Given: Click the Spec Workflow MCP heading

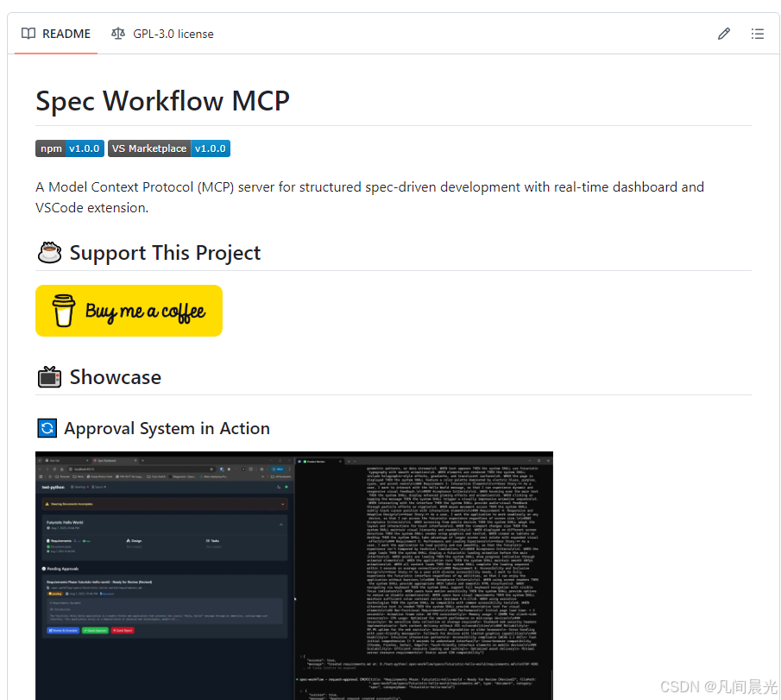Looking at the screenshot, I should pos(162,101).
